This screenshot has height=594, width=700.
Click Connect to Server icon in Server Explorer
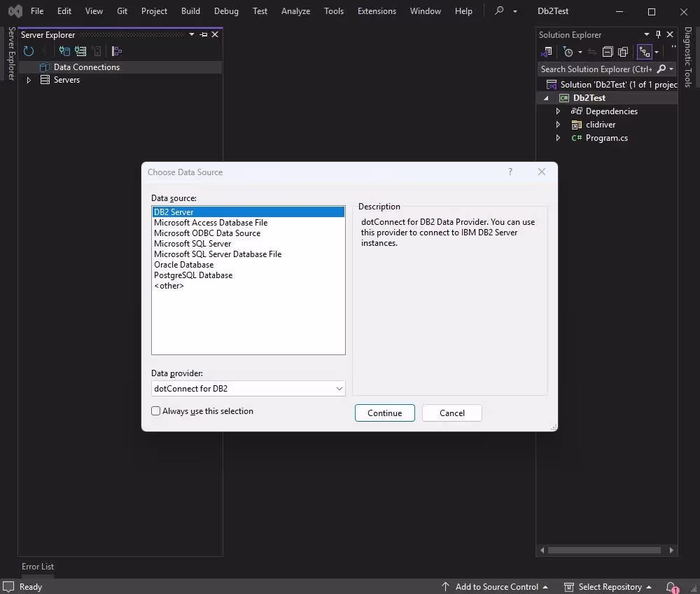pyautogui.click(x=80, y=51)
